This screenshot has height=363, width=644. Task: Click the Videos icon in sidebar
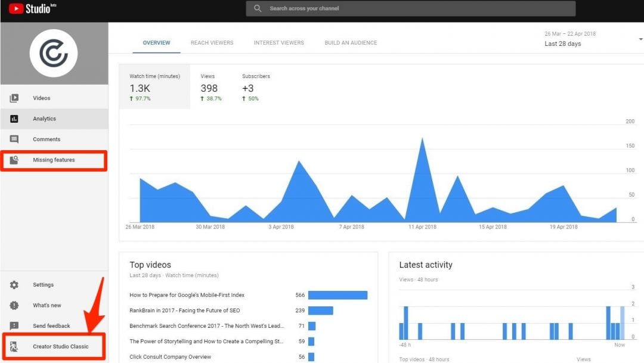(14, 98)
